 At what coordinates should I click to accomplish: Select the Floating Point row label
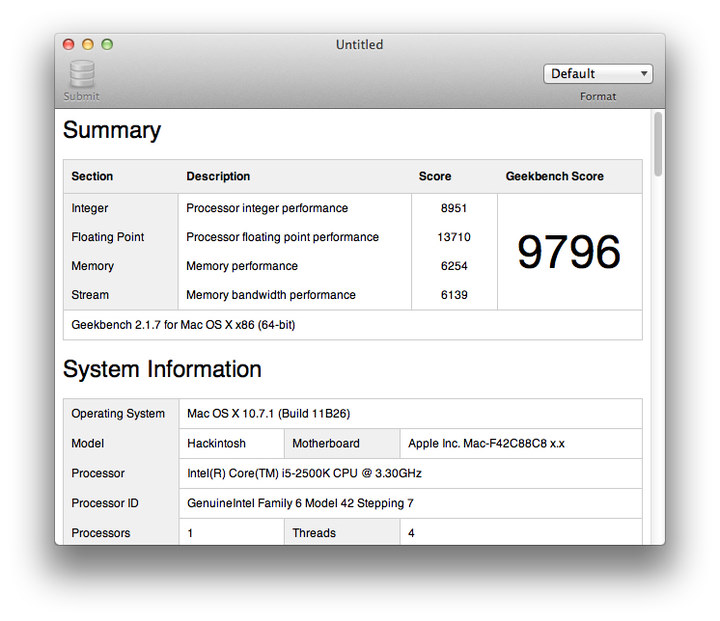pyautogui.click(x=107, y=237)
